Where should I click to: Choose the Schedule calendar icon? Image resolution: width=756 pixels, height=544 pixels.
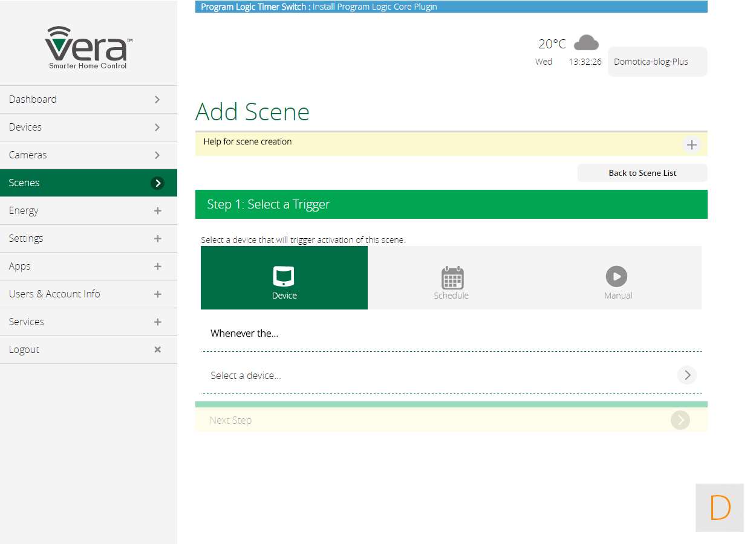452,277
